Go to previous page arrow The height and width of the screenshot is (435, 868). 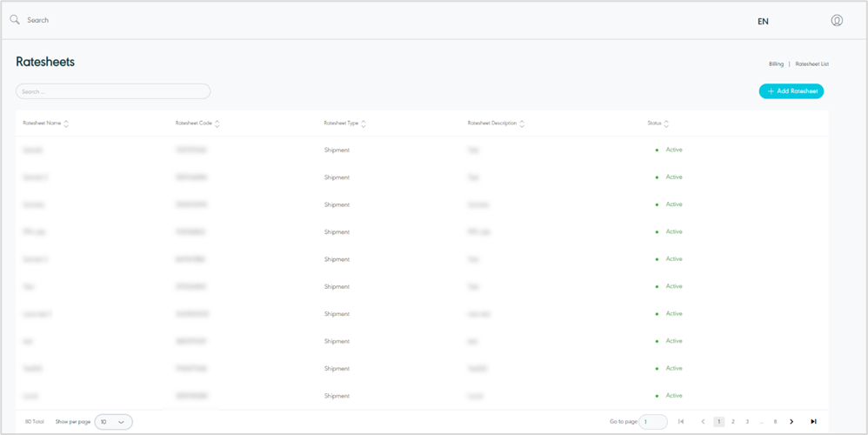[703, 421]
